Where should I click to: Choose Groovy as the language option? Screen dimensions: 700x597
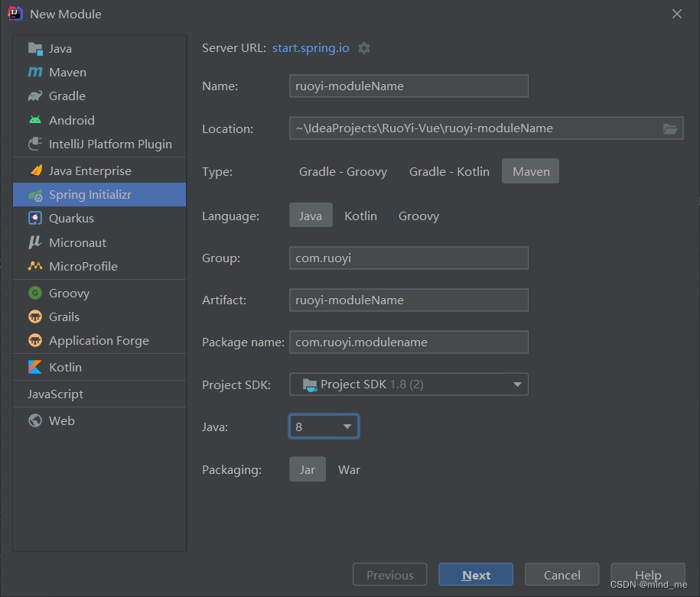pos(418,216)
